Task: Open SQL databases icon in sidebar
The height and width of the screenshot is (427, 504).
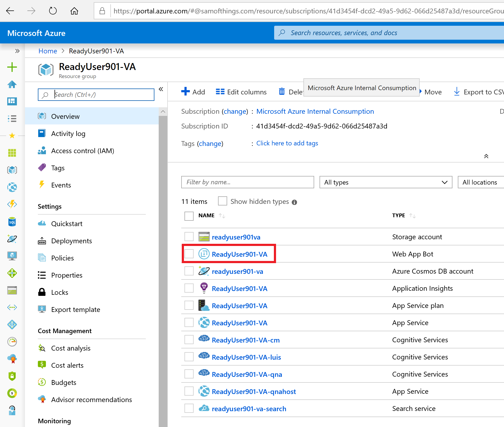Action: click(x=12, y=222)
